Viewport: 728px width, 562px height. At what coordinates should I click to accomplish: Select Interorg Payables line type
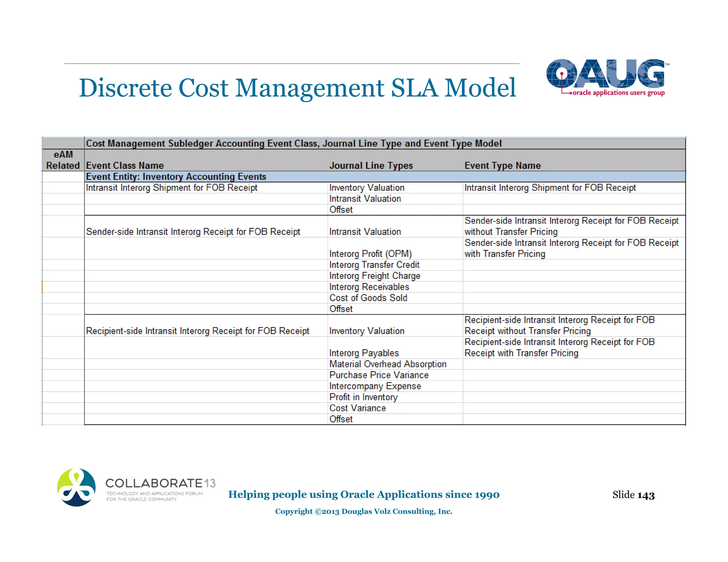(x=364, y=353)
